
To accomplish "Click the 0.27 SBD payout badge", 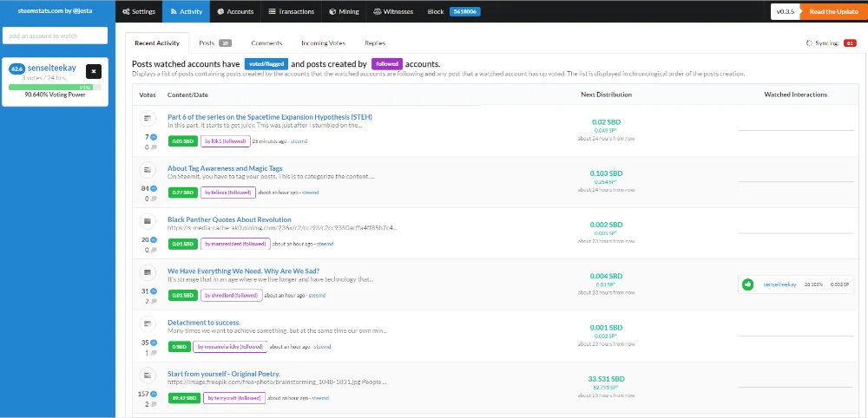I will (x=182, y=193).
